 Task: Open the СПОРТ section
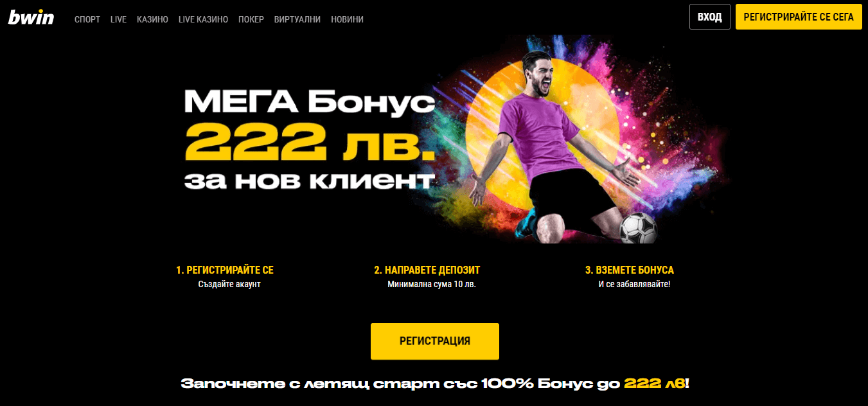87,19
